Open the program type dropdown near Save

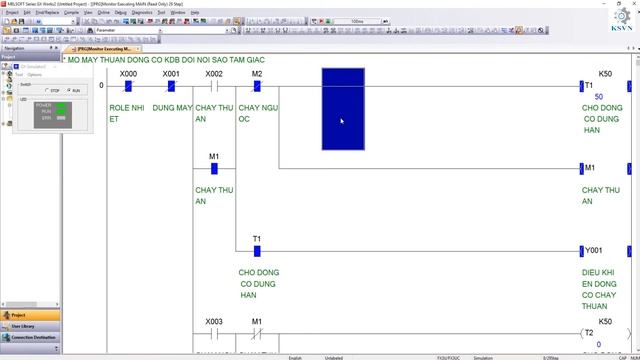click(73, 21)
